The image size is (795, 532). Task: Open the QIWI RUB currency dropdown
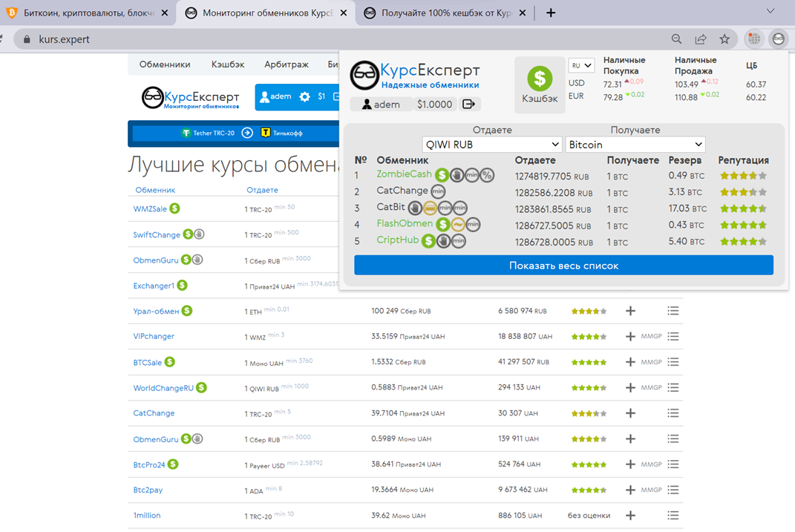(x=492, y=145)
